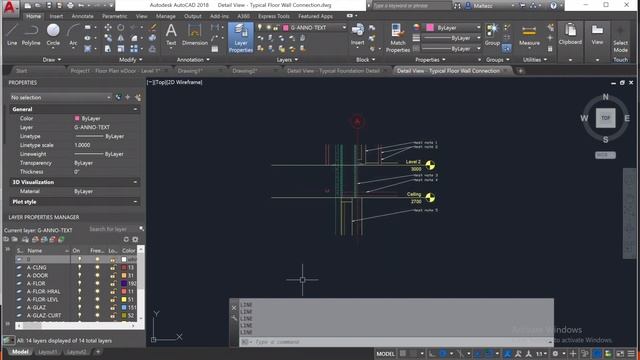The height and width of the screenshot is (360, 640).
Task: Open the object color ByLayer dropdown
Action: click(453, 28)
